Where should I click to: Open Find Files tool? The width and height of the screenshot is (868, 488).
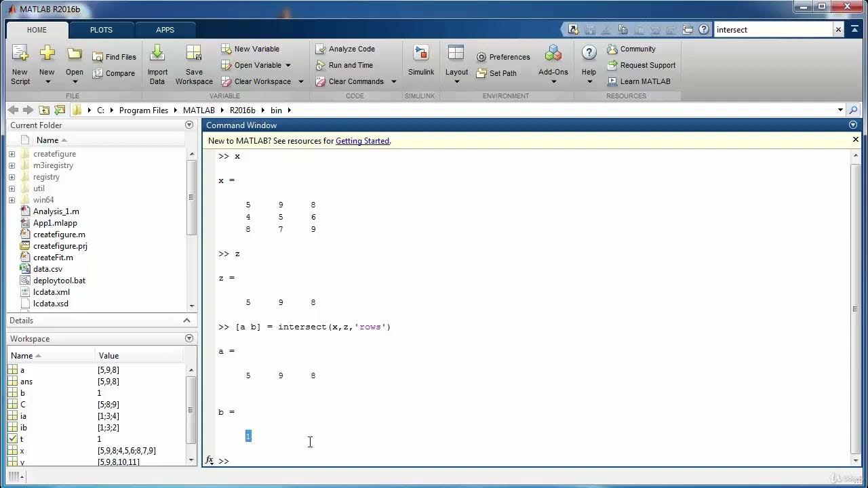point(115,57)
